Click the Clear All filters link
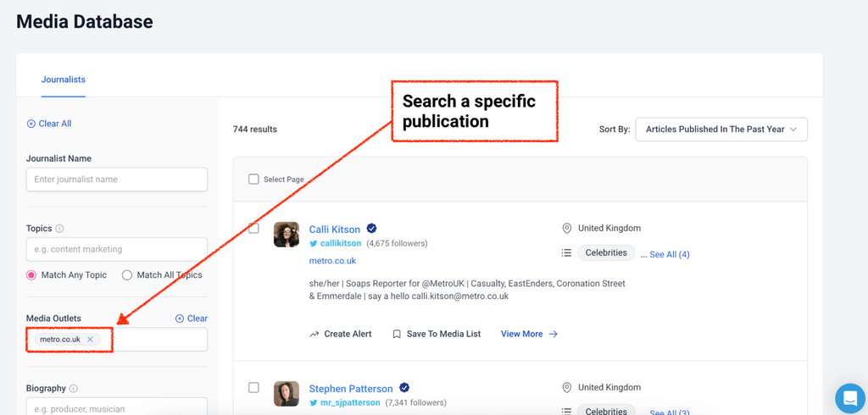The width and height of the screenshot is (868, 415). (x=49, y=124)
